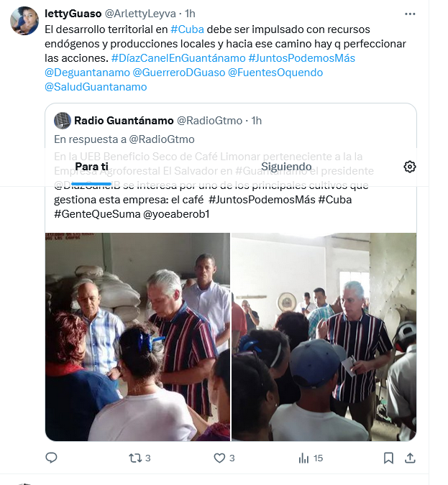Visit the @GuerreroDGuaso profile mention
Screen dimensions: 448x485
[179, 73]
